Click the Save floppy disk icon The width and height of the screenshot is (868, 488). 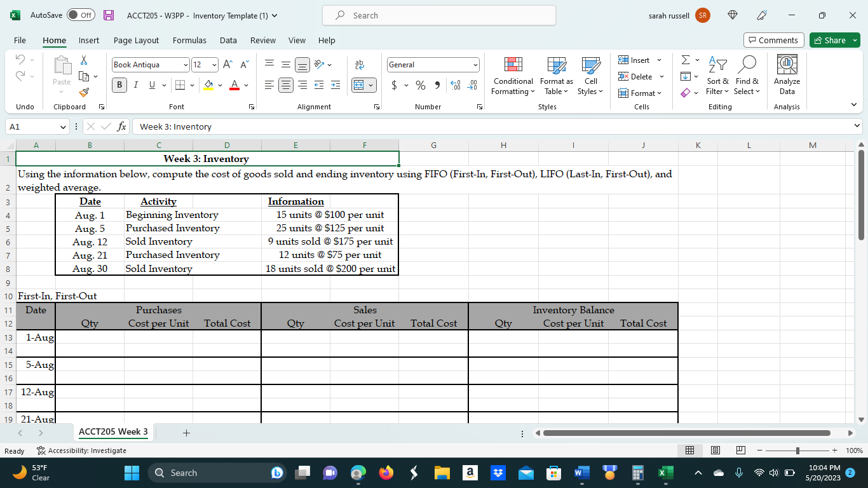pos(109,15)
